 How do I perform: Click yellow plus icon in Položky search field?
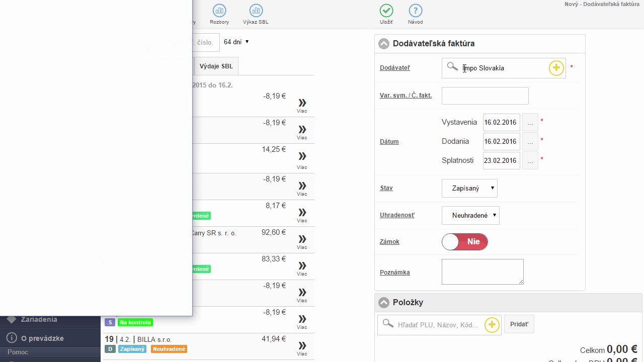tap(492, 325)
